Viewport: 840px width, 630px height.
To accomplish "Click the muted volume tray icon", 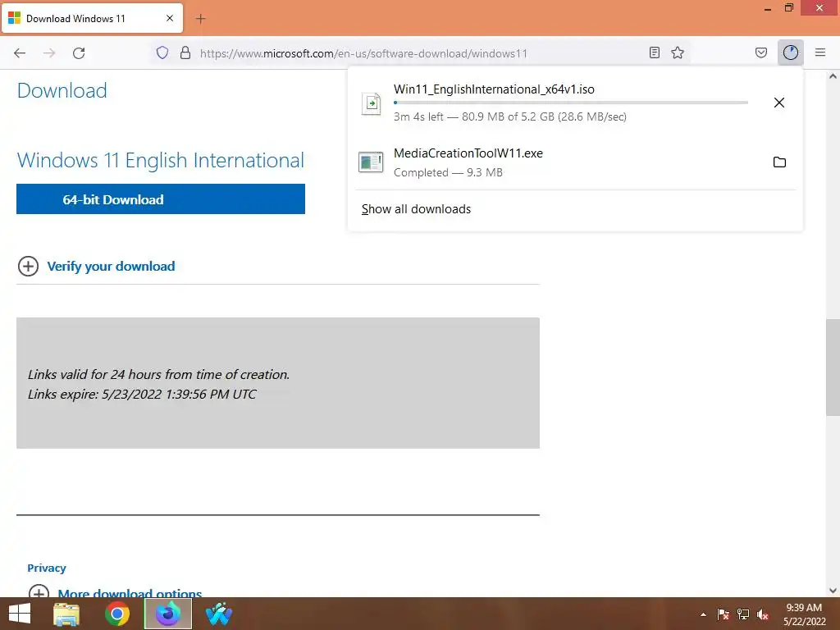I will point(763,614).
